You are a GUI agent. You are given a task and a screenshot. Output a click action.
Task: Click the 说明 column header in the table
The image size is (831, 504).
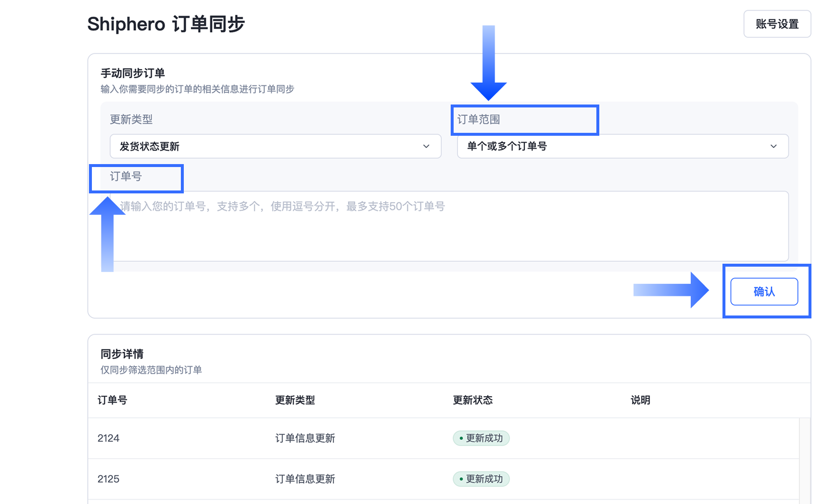(x=640, y=400)
